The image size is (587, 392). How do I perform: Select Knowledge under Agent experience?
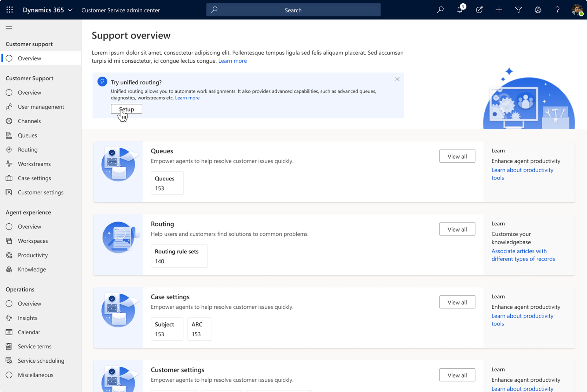coord(32,269)
